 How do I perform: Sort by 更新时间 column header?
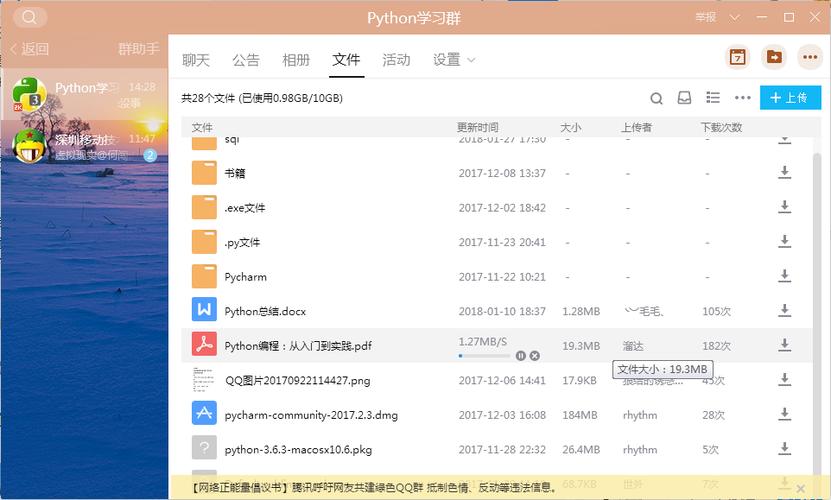tap(478, 127)
